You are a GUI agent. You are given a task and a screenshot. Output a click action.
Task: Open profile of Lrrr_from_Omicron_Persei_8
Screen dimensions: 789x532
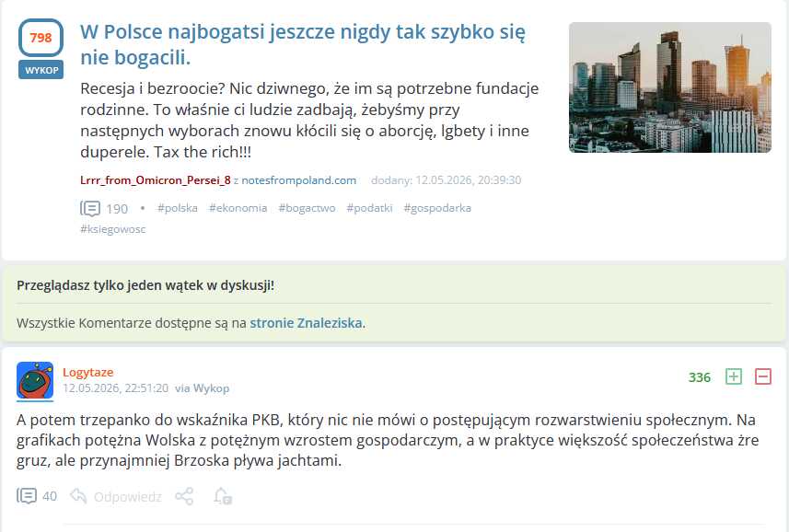coord(155,180)
